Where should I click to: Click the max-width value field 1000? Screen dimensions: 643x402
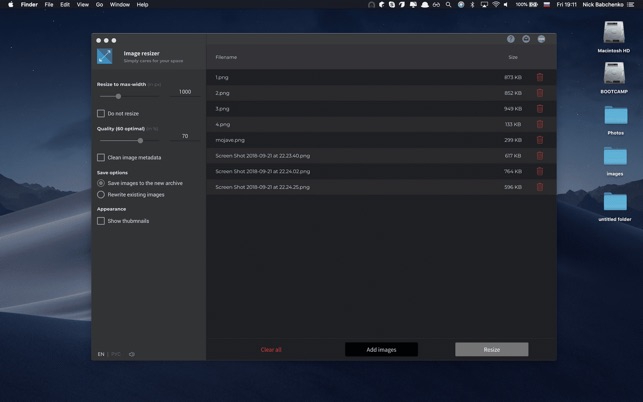[185, 92]
